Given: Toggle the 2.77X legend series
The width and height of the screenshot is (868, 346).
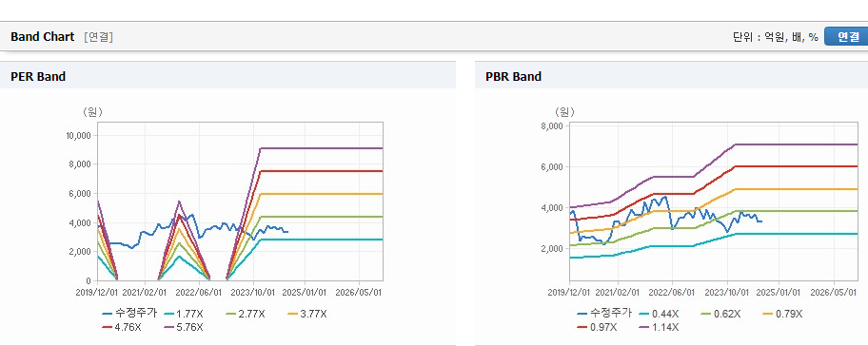Looking at the screenshot, I should tap(246, 314).
